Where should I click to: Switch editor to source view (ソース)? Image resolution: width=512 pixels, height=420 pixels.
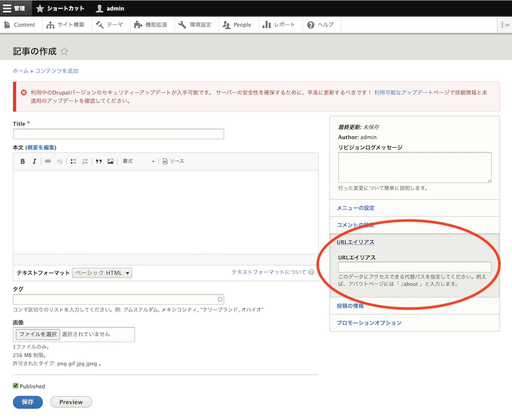(x=174, y=161)
